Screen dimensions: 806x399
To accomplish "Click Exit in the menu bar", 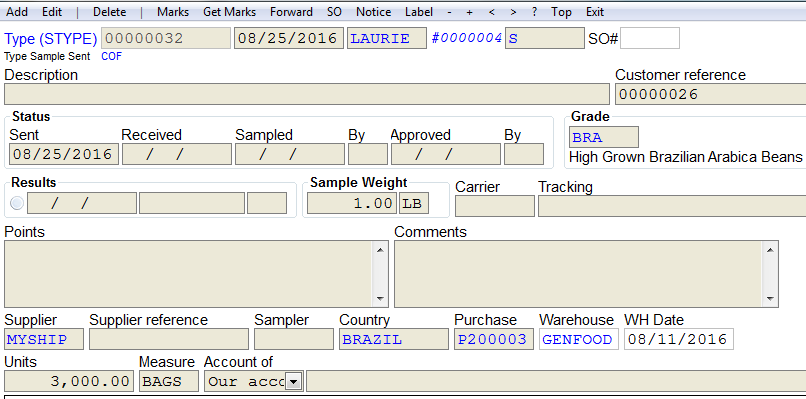I will (x=595, y=12).
